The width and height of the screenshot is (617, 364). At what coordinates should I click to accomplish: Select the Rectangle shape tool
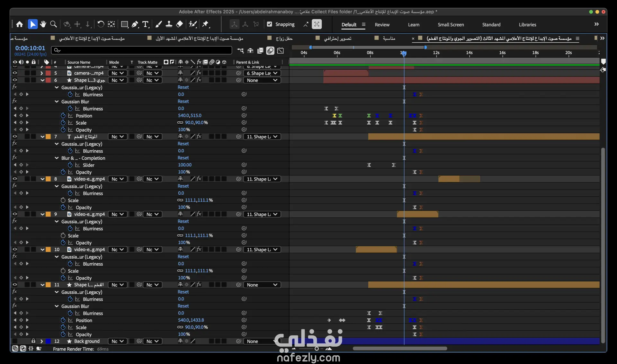click(x=124, y=24)
